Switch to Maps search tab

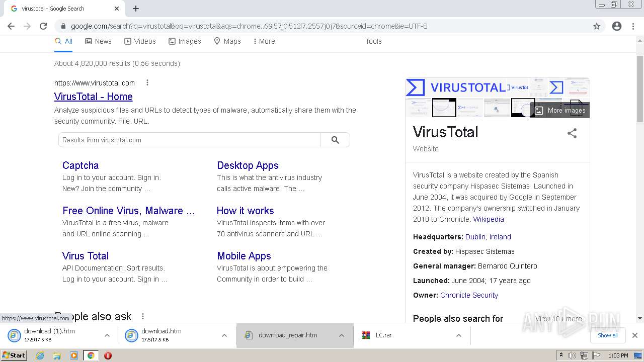coord(227,41)
